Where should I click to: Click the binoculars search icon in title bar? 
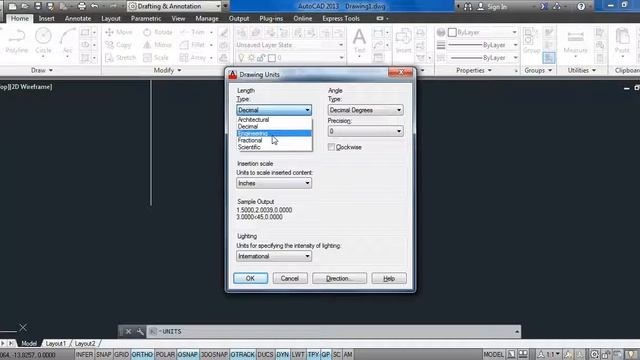pyautogui.click(x=468, y=7)
